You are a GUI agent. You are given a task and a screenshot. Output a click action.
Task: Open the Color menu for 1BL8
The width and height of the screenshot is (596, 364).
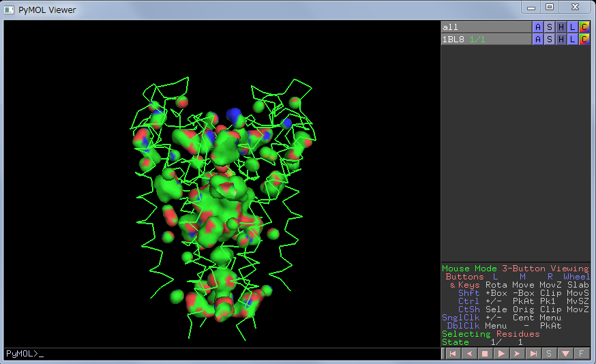(x=584, y=40)
